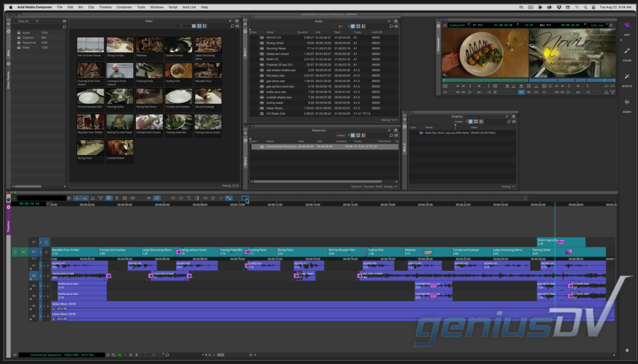Search inside the Audio bin
The image size is (638, 364).
391,26
